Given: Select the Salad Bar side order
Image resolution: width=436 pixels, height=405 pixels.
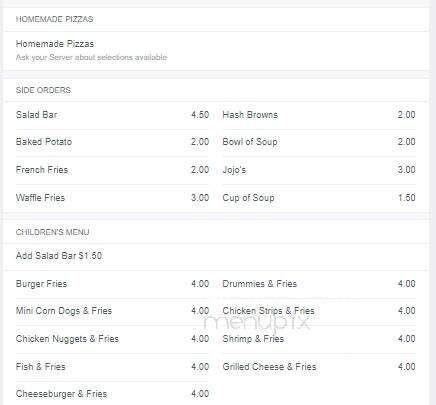Looking at the screenshot, I should point(112,115).
